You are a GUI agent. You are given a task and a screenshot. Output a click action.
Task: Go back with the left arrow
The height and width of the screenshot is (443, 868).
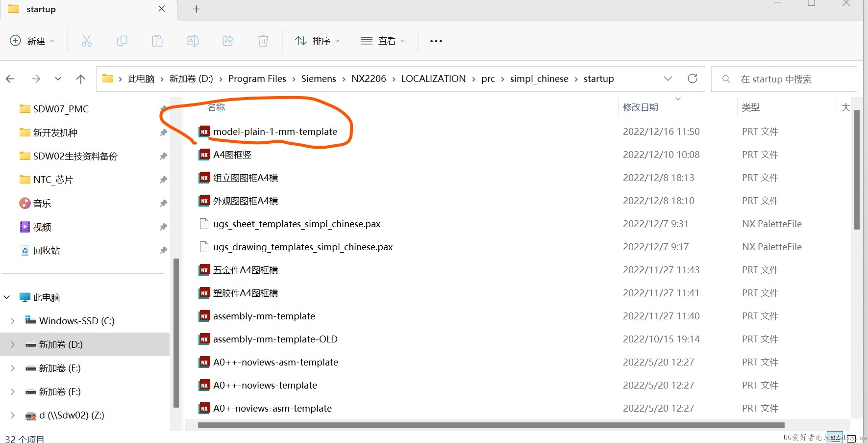pos(10,78)
